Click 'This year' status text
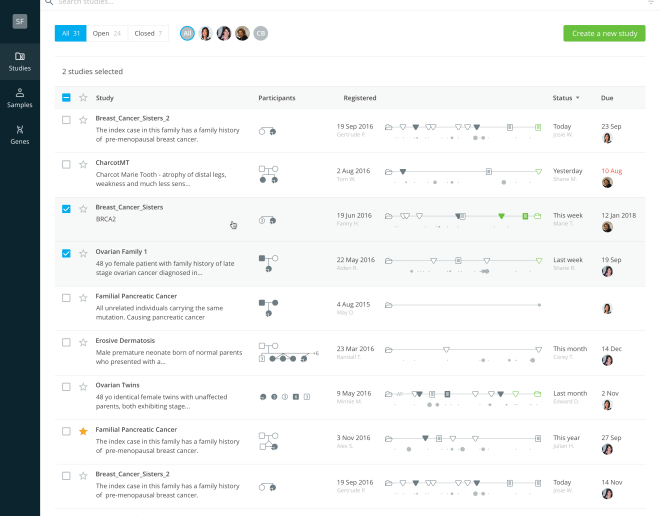 (567, 438)
